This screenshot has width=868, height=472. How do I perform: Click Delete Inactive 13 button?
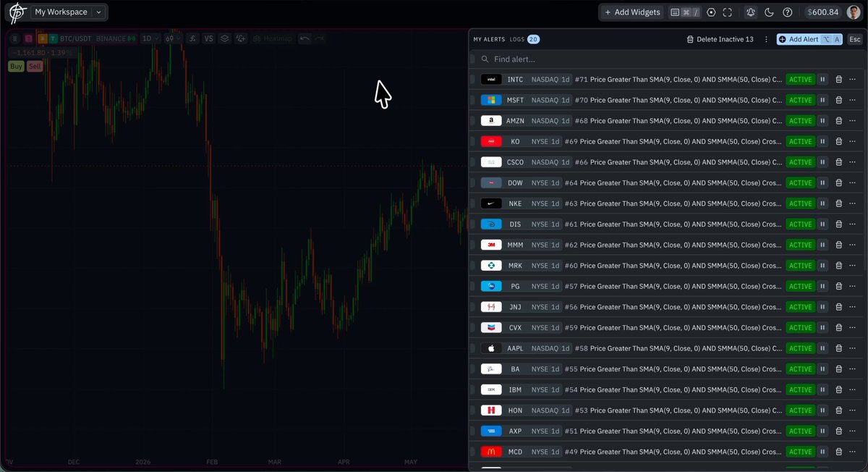[720, 39]
